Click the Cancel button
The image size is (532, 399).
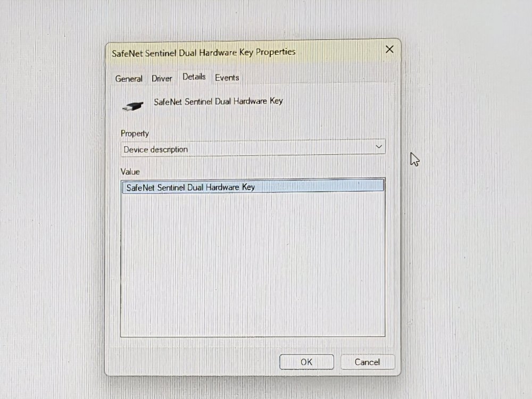tap(368, 362)
